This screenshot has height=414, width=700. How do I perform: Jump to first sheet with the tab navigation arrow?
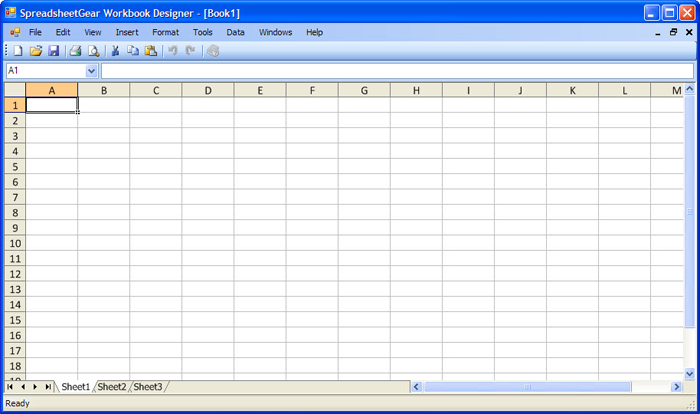(x=10, y=387)
